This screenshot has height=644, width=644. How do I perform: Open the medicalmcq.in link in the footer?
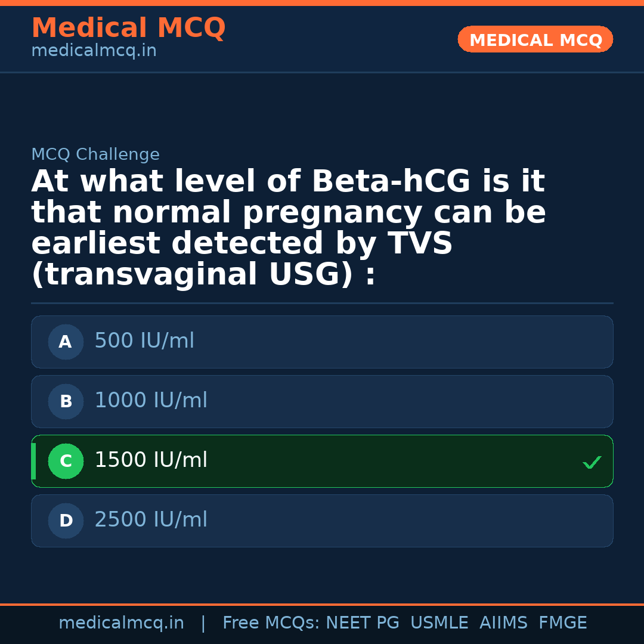(121, 623)
